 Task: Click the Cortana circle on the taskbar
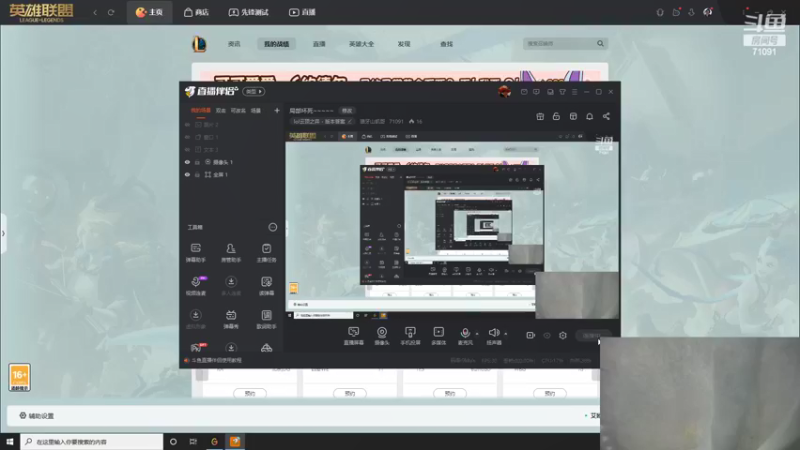coord(173,441)
